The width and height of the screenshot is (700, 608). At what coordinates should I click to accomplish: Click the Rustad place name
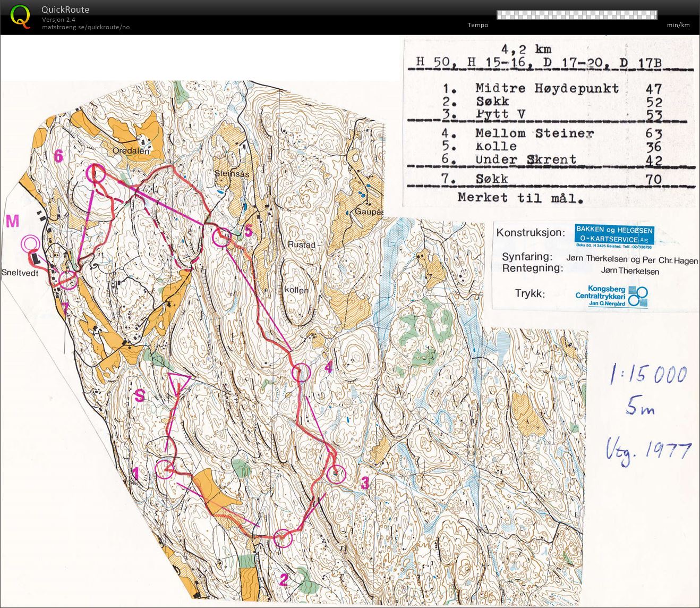302,245
